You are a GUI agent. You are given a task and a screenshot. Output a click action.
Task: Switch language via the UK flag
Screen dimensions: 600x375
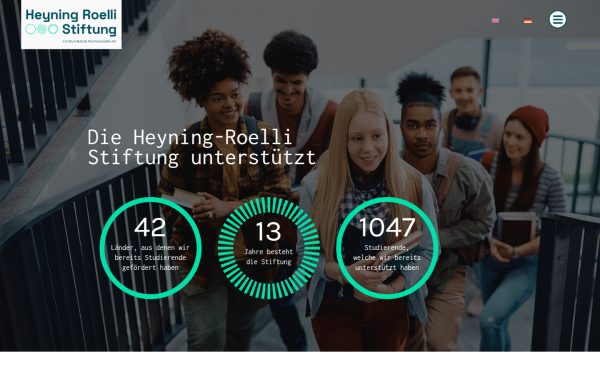[495, 21]
